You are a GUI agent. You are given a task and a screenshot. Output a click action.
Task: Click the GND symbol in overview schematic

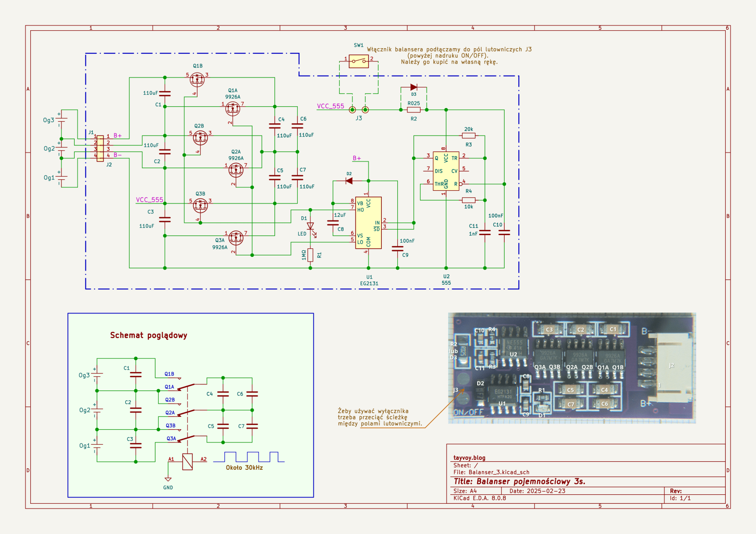tap(168, 480)
